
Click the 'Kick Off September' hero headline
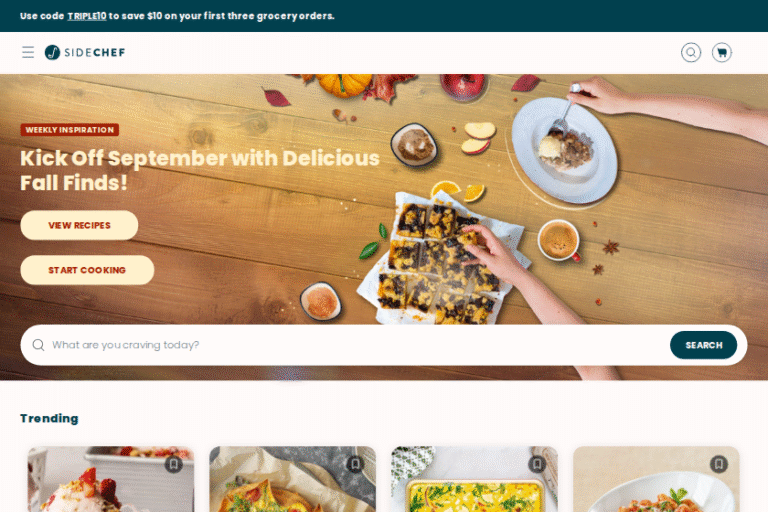click(200, 171)
